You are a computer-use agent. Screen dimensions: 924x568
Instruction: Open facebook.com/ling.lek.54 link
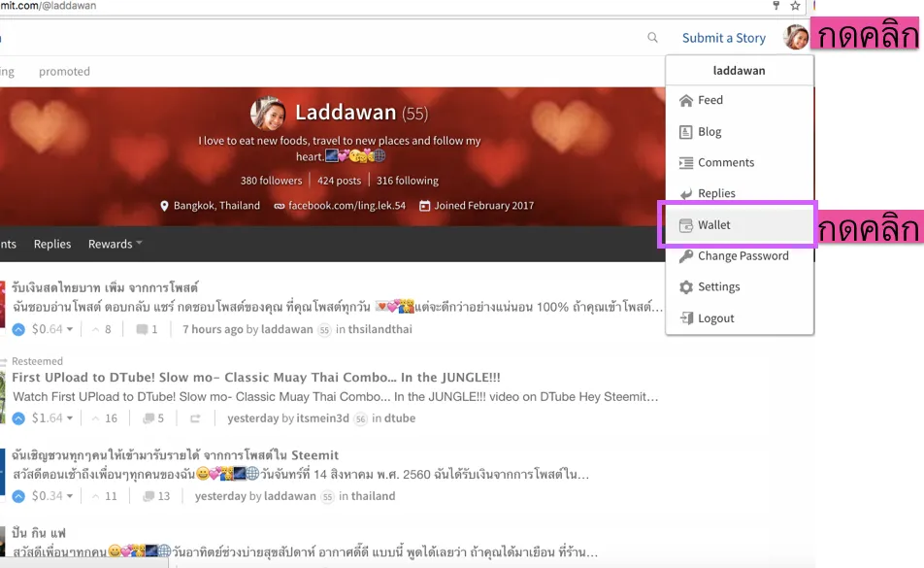347,206
